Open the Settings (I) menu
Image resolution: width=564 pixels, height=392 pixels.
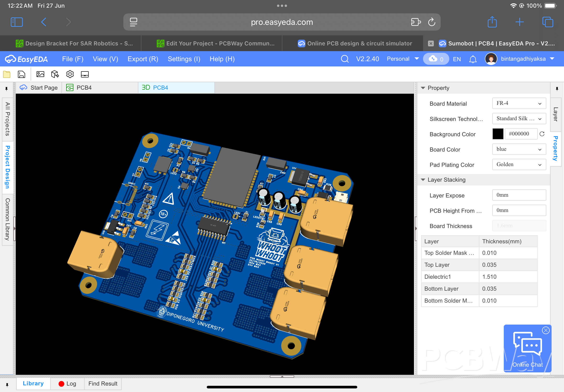point(184,59)
